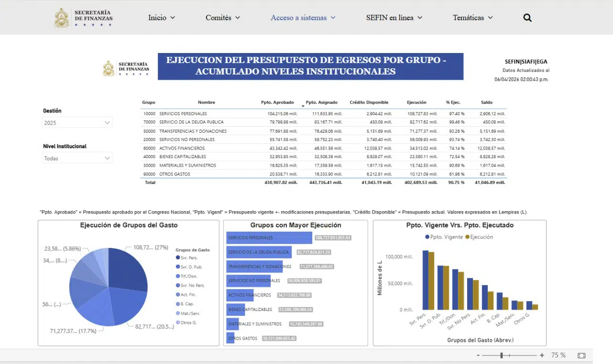Screen dimensions: 613x364
Task: Open the Gestión year dropdown
Action: [77, 123]
